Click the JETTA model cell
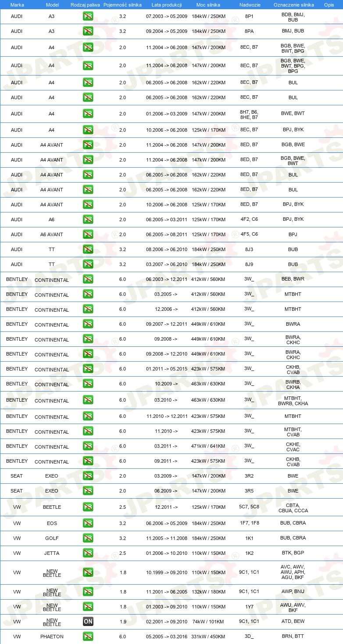Viewport: 343px width, 644px height. [x=52, y=553]
